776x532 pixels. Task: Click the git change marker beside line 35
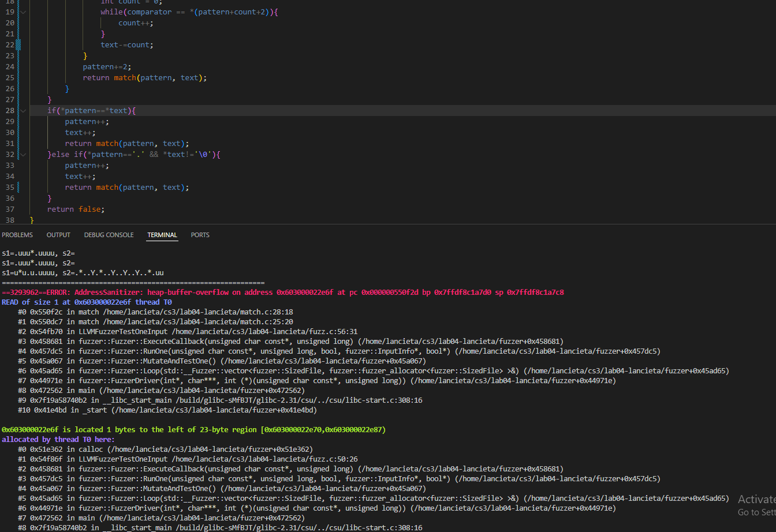click(19, 188)
